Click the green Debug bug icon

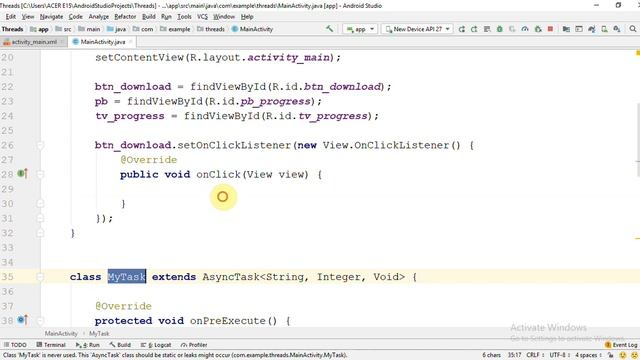500,29
